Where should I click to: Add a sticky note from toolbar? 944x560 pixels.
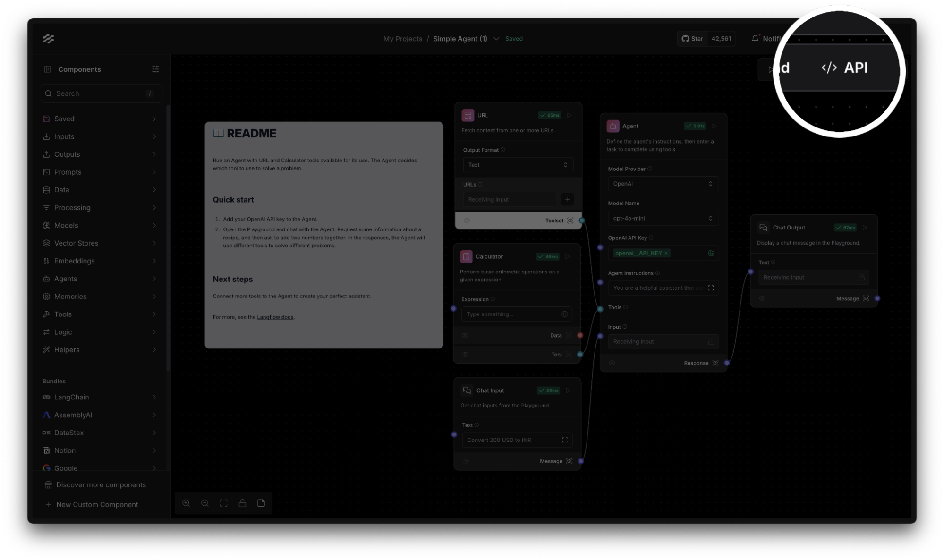click(261, 503)
